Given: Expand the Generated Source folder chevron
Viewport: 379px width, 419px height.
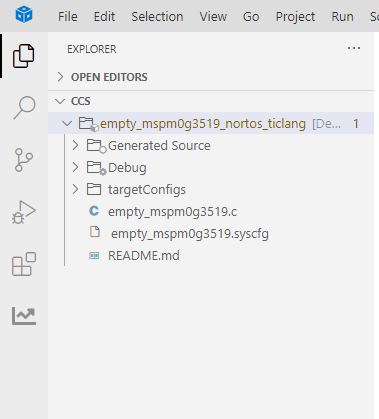Looking at the screenshot, I should [76, 145].
